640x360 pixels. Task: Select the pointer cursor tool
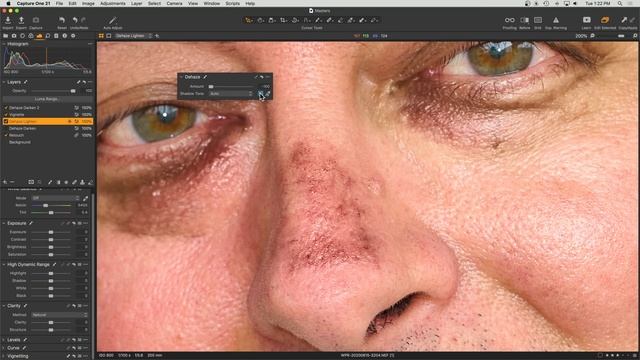pyautogui.click(x=248, y=20)
